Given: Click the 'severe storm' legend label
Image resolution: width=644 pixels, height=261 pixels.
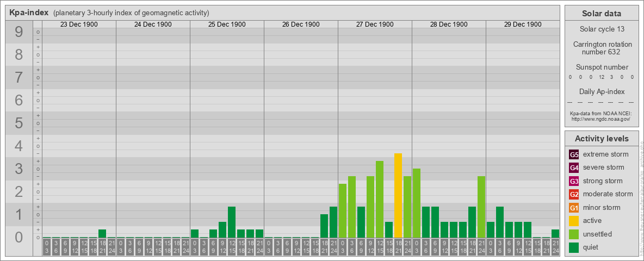Looking at the screenshot, I should click(x=603, y=167).
